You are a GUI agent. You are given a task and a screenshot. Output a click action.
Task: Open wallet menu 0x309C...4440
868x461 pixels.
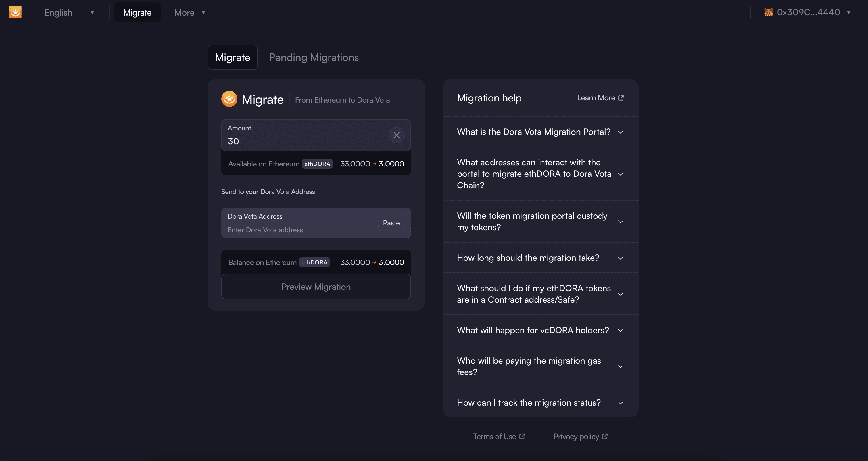[807, 12]
